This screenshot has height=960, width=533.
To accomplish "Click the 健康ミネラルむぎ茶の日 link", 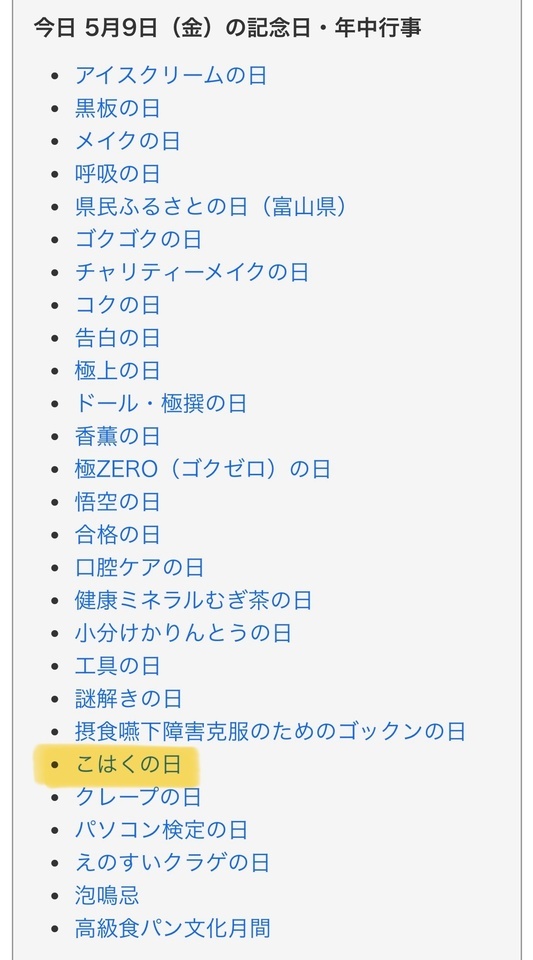I will (x=193, y=600).
